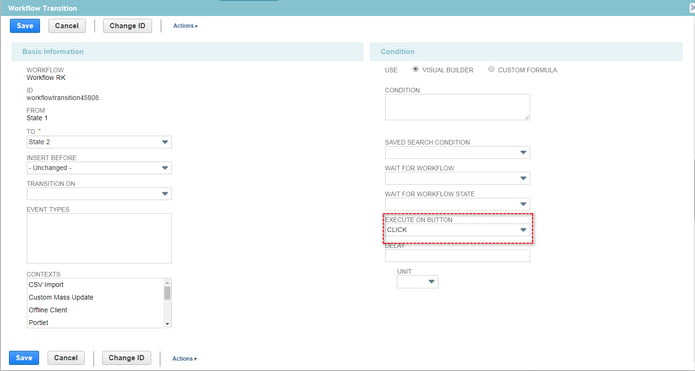This screenshot has width=695, height=371.
Task: Click the bottom Change ID button
Action: point(127,358)
